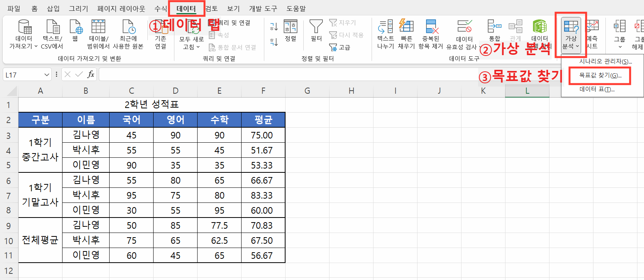Click the 예측 시트 forecast icon
The width and height of the screenshot is (644, 280).
pyautogui.click(x=592, y=26)
